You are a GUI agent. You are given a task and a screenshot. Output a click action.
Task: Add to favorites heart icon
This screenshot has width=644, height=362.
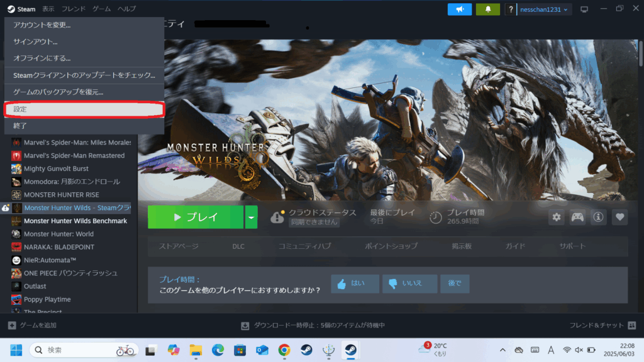point(619,217)
